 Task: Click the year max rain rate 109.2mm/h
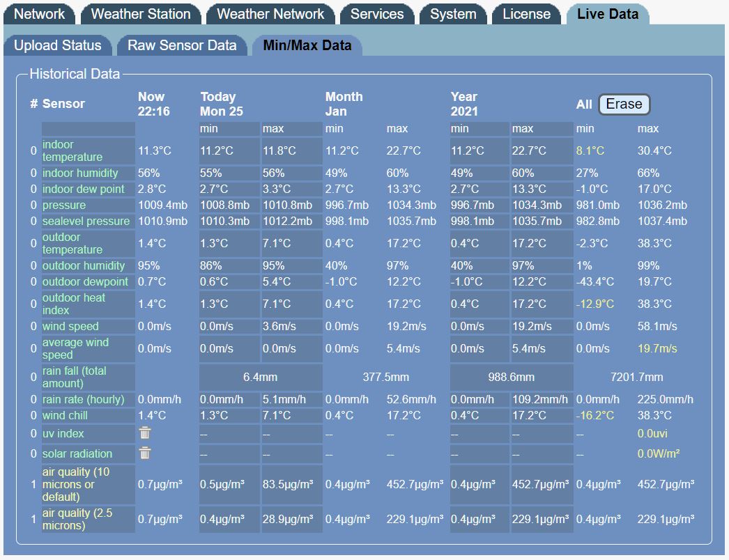540,399
